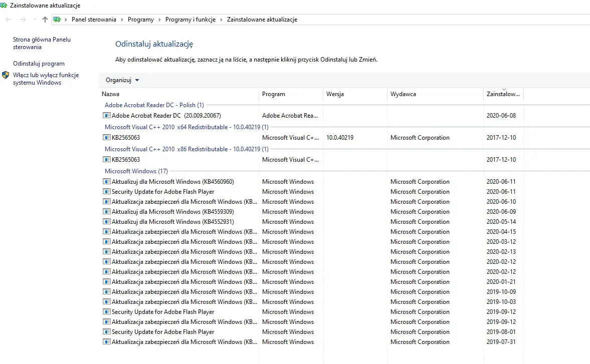The width and height of the screenshot is (590, 364).
Task: Go to Programy i funkcje breadcrumb
Action: (x=190, y=20)
